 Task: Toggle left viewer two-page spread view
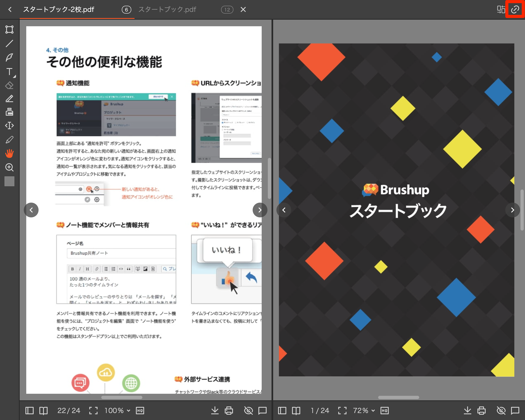tap(43, 411)
